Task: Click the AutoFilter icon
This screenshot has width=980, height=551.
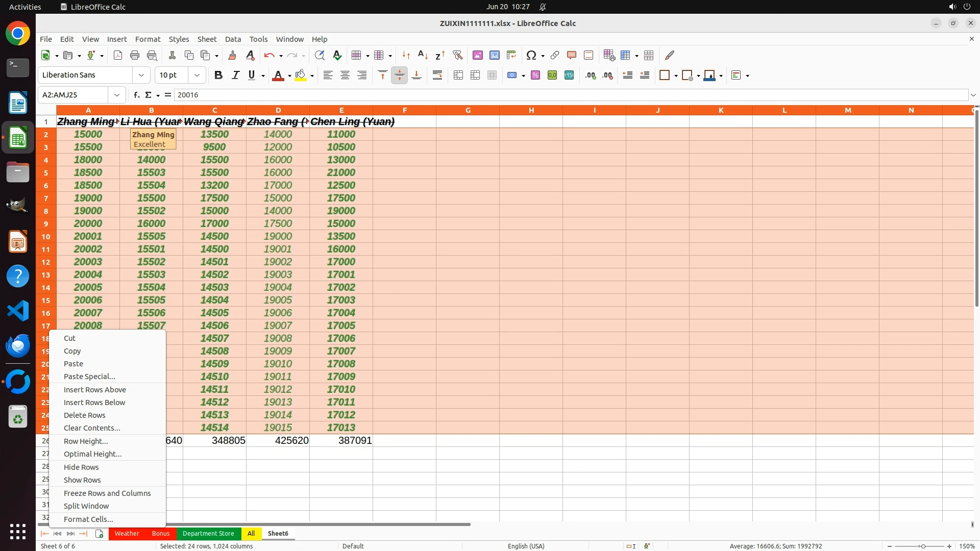Action: click(457, 55)
